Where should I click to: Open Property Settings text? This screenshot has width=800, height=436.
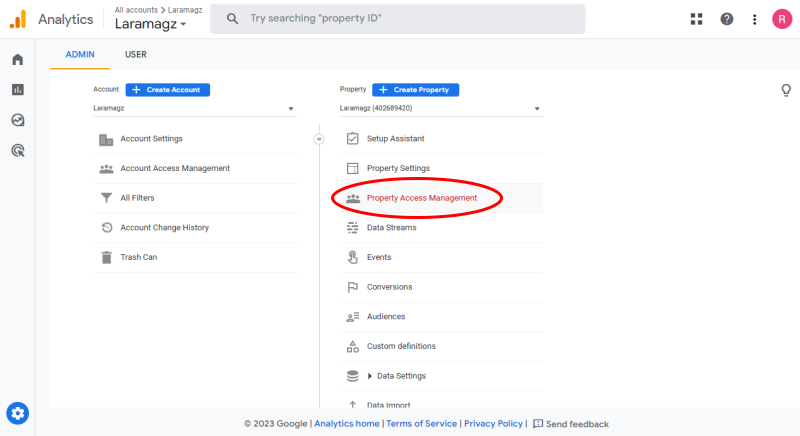coord(398,168)
